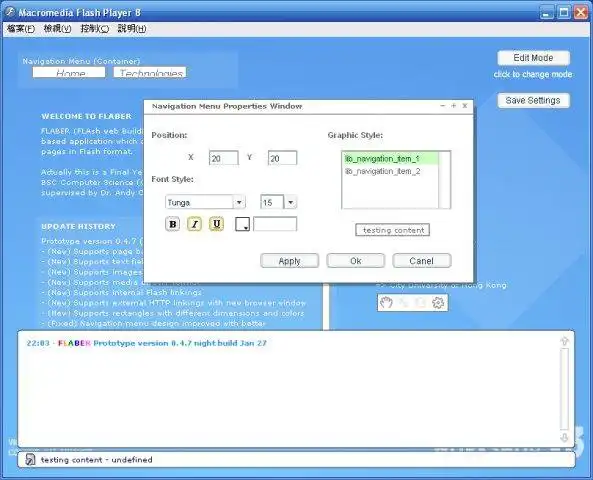593x480 pixels.
Task: Open the font size 15 dropdown arrow
Action: tap(290, 202)
